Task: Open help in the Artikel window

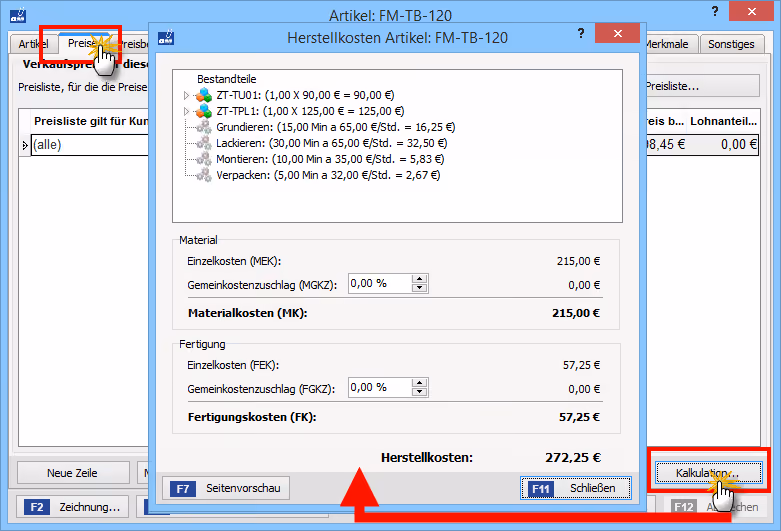Action: pyautogui.click(x=715, y=11)
